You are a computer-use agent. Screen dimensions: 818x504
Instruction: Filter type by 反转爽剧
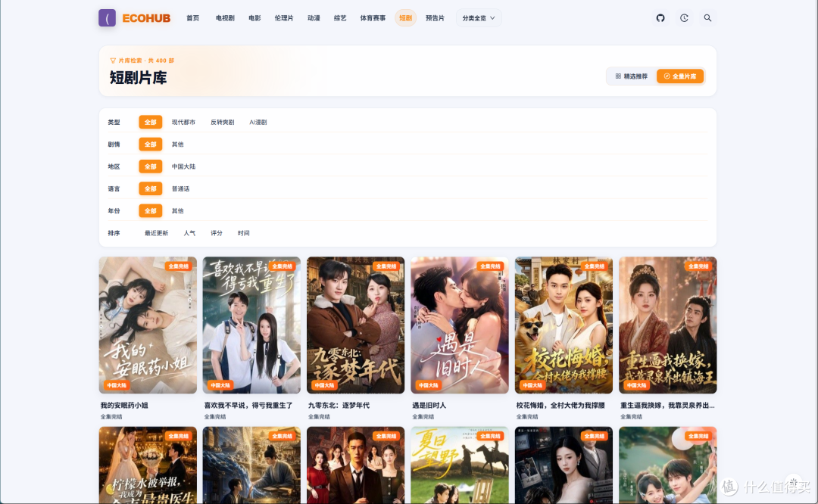coord(222,122)
